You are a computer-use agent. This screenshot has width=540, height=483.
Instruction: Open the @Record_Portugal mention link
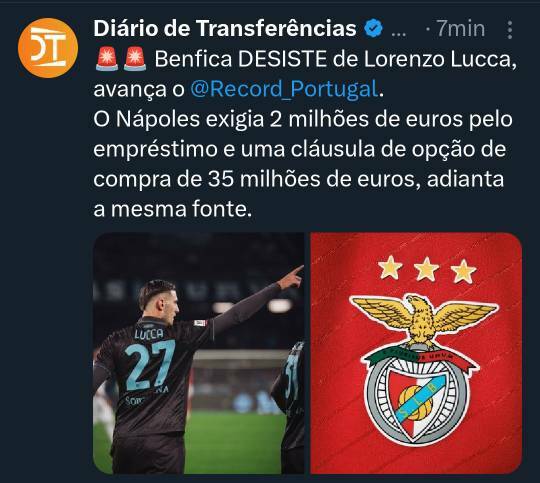(x=284, y=89)
